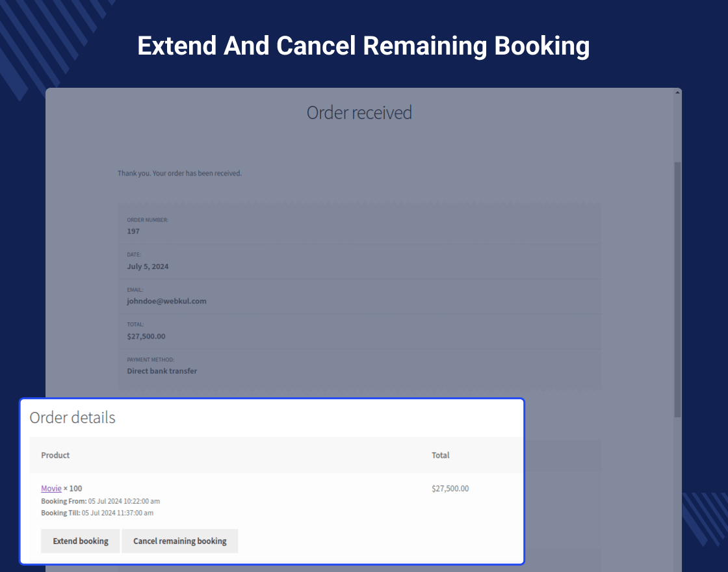This screenshot has height=572, width=728.
Task: Select the order number 197
Action: point(133,231)
